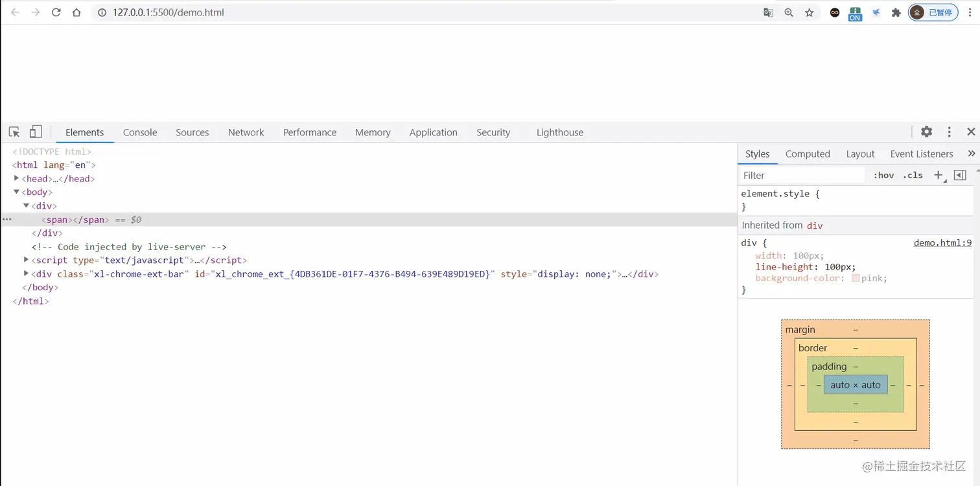
Task: Toggle the .cls classes button
Action: click(913, 175)
